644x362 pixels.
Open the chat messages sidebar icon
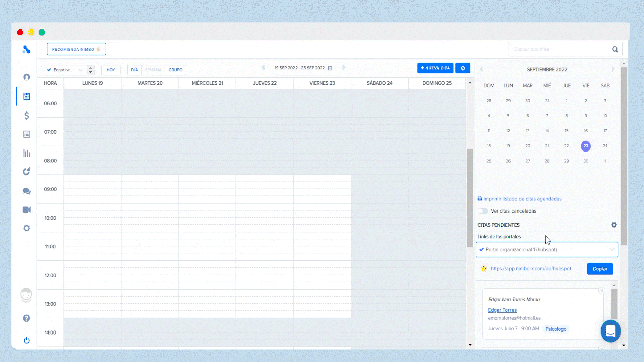[26, 191]
